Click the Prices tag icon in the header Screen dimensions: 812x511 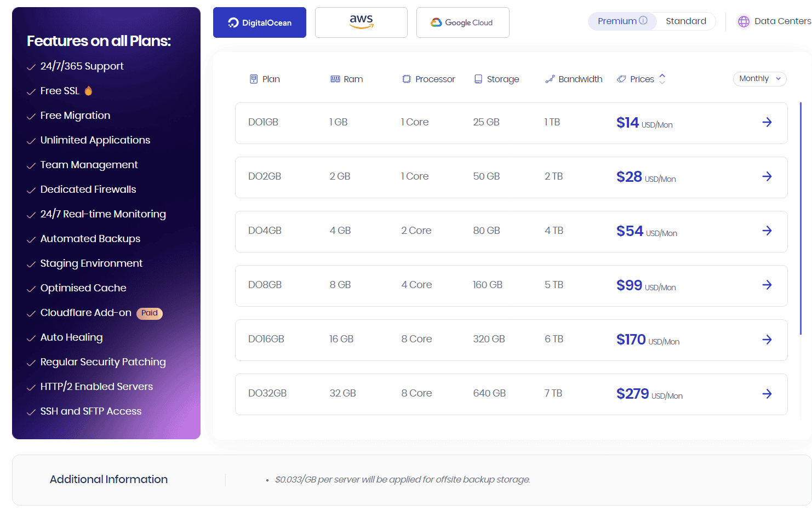(x=621, y=79)
